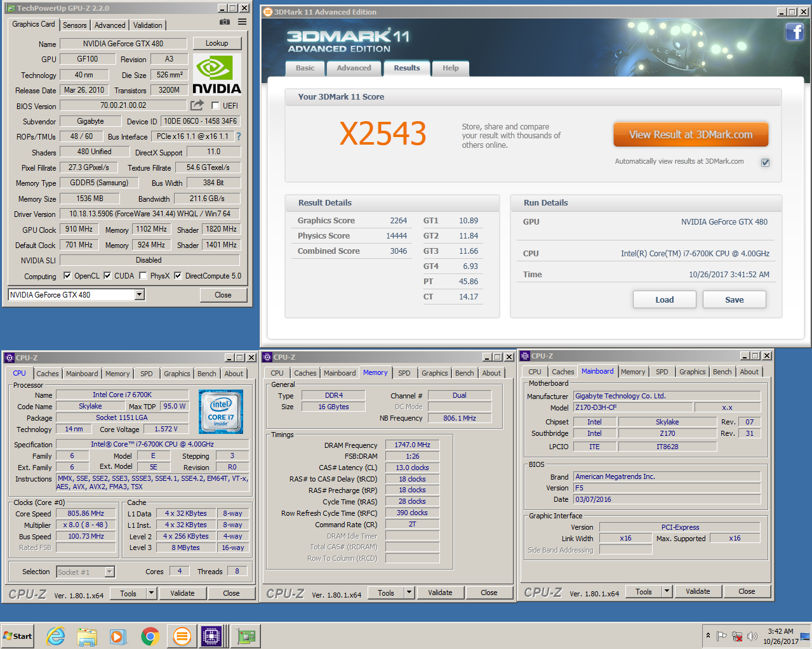The width and height of the screenshot is (812, 649).
Task: Click the mainboard model field Z170-D3H-CF
Action: [632, 407]
